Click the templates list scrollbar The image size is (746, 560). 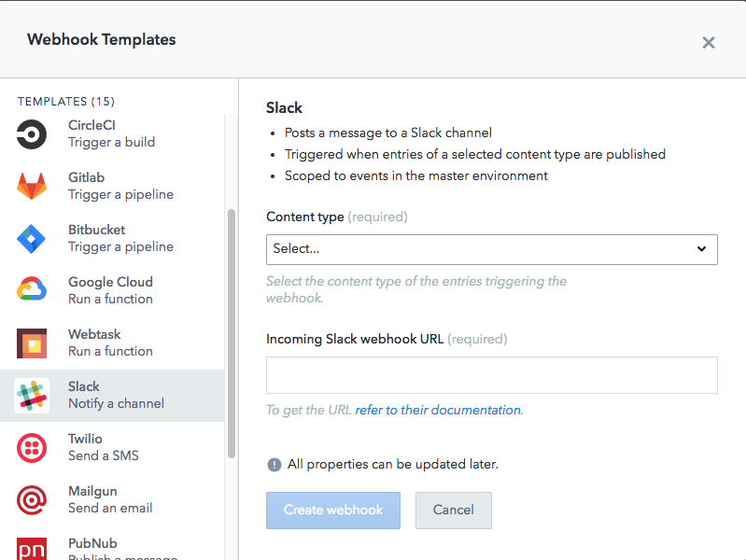click(232, 331)
